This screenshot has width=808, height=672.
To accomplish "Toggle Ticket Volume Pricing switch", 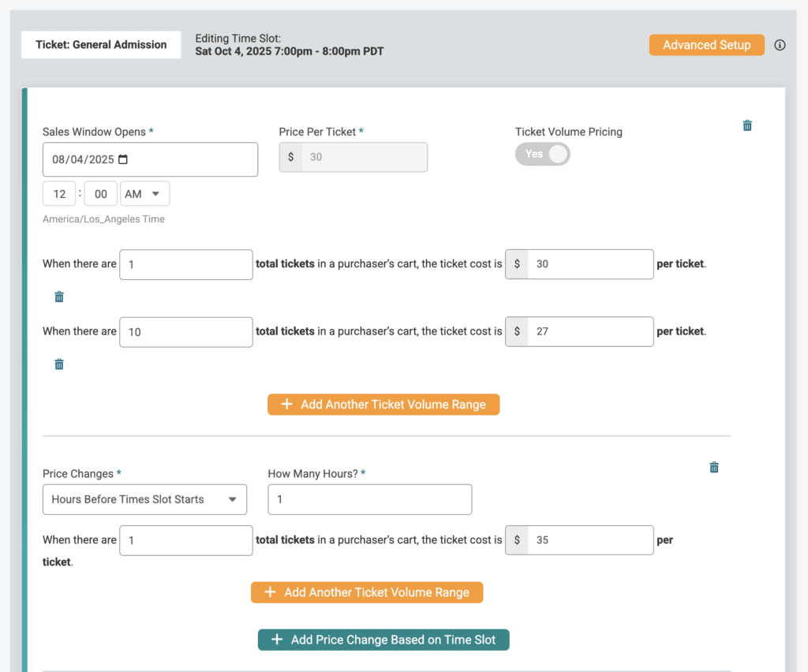I will point(543,154).
